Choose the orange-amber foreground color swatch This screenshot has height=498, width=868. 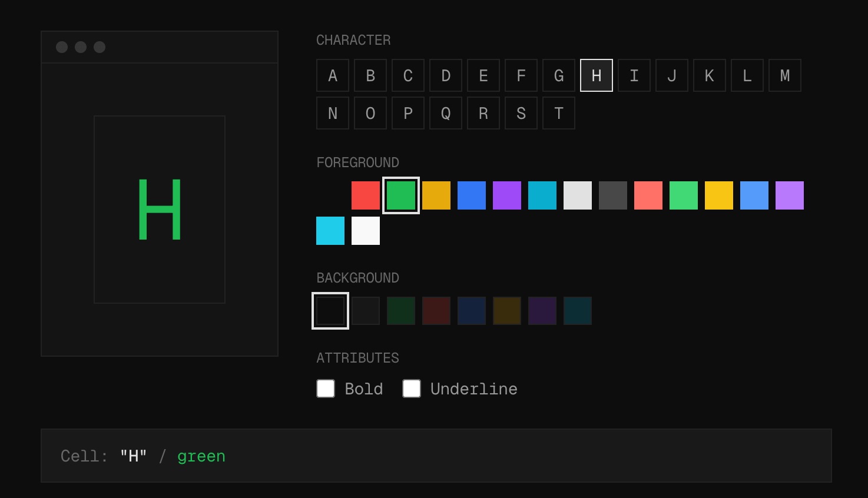pos(436,195)
